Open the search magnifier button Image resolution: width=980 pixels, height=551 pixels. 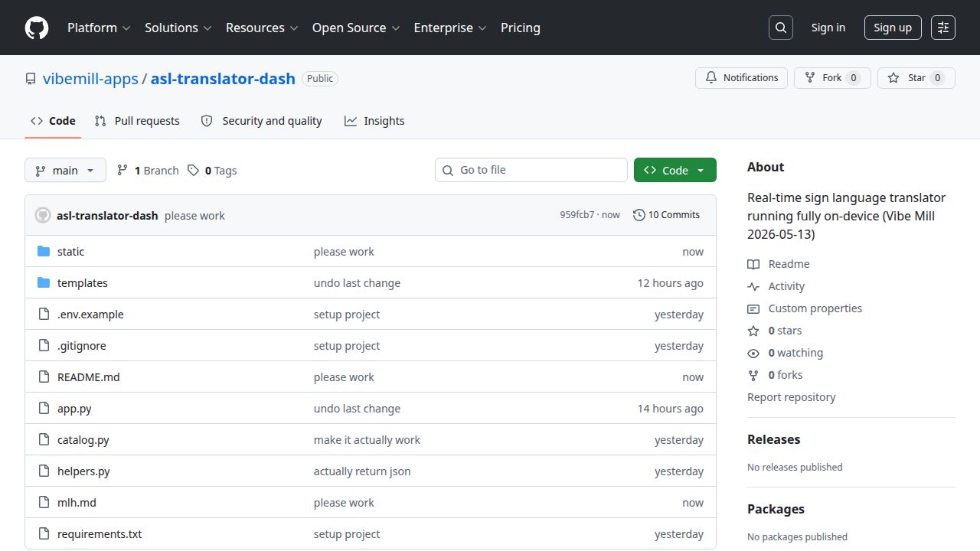[780, 28]
